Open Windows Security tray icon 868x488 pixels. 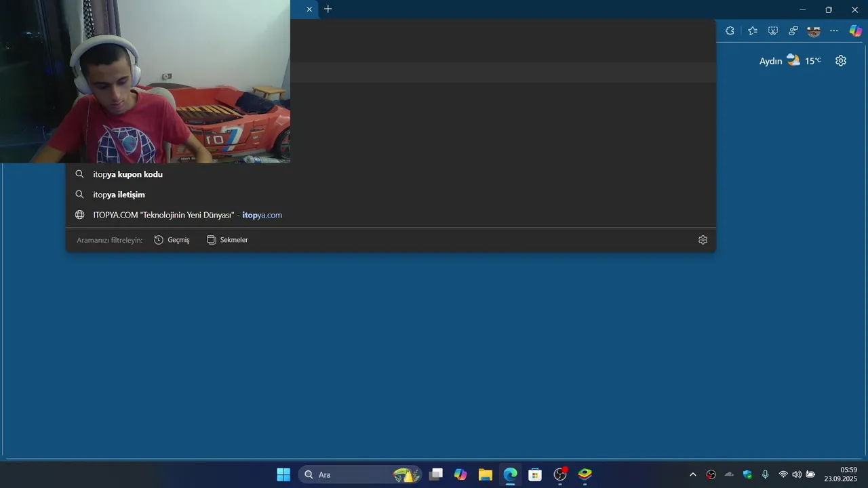tap(747, 474)
